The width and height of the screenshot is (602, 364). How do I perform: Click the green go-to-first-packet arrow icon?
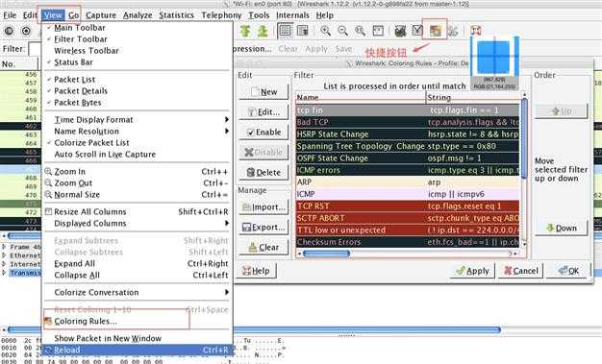pos(245,31)
